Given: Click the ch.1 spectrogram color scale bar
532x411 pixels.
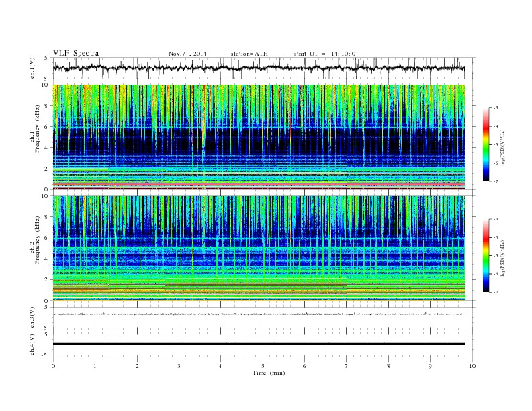Looking at the screenshot, I should [486, 144].
